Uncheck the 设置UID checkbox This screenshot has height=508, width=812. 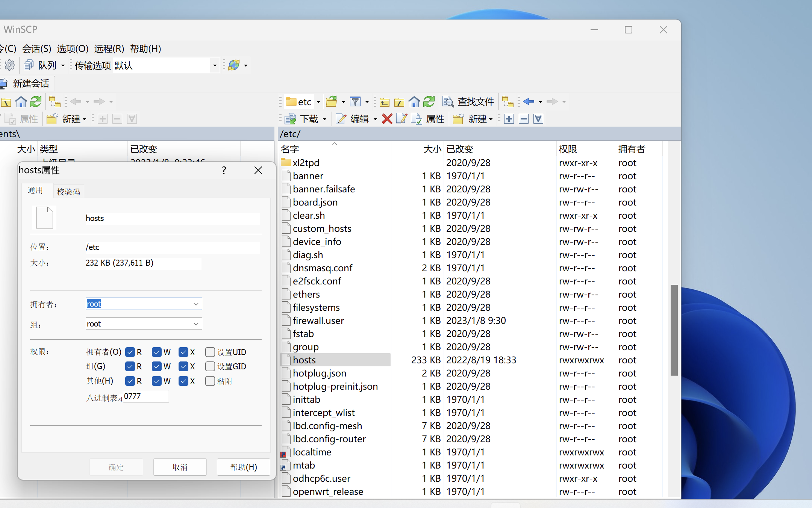tap(210, 352)
